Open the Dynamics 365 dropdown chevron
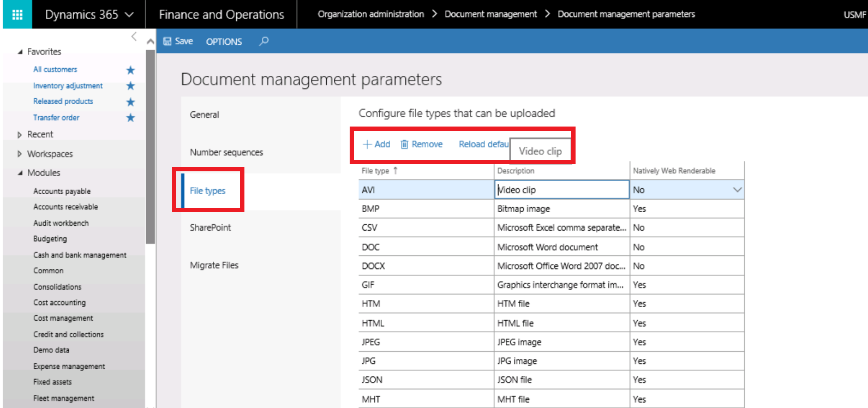Viewport: 868px width, 408px height. (x=129, y=15)
